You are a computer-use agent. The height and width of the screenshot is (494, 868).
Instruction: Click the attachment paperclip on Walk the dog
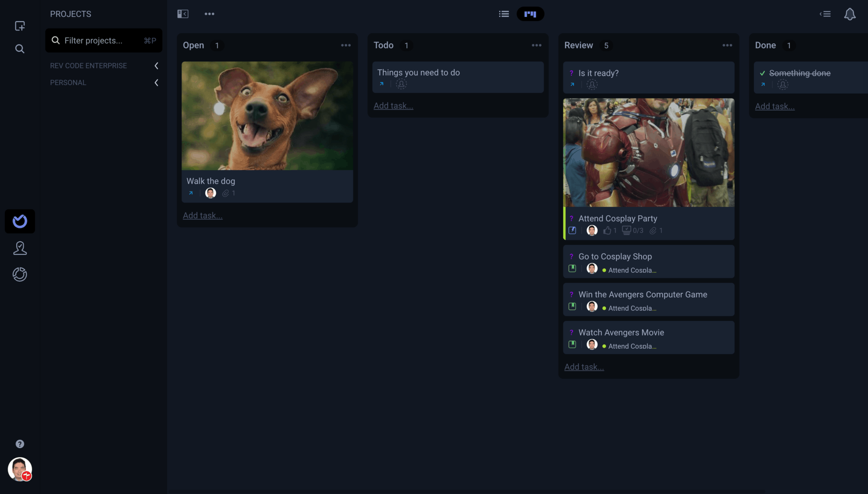tap(225, 193)
